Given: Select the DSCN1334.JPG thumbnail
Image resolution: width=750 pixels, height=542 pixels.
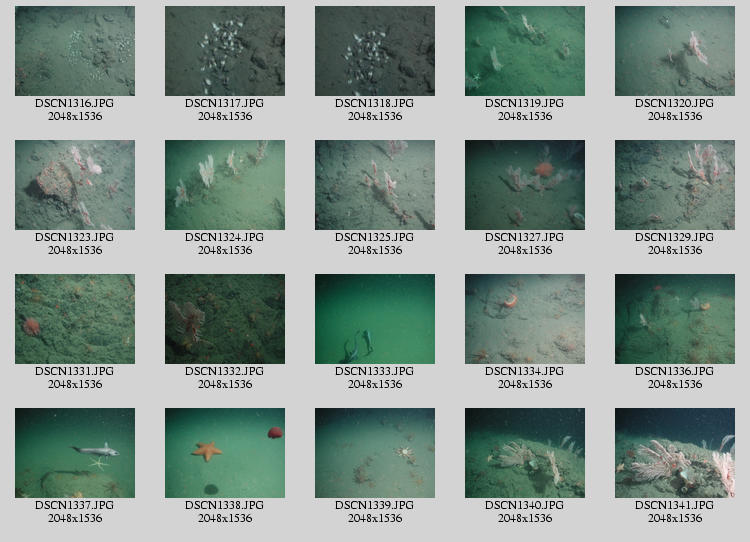Looking at the screenshot, I should point(525,319).
